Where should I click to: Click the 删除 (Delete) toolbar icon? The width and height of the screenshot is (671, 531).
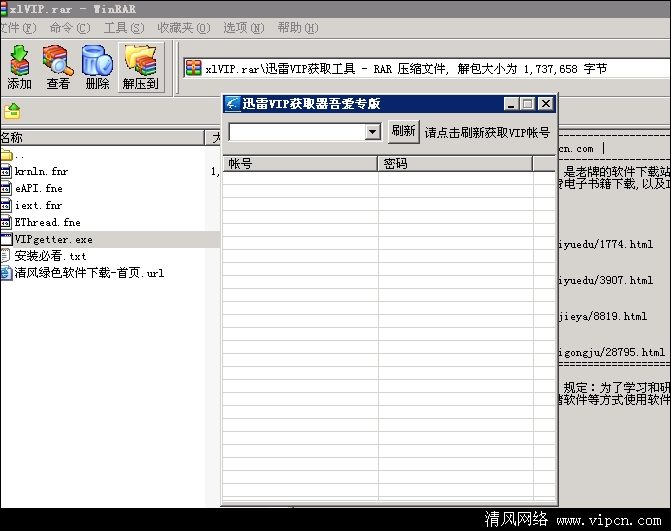tap(97, 68)
